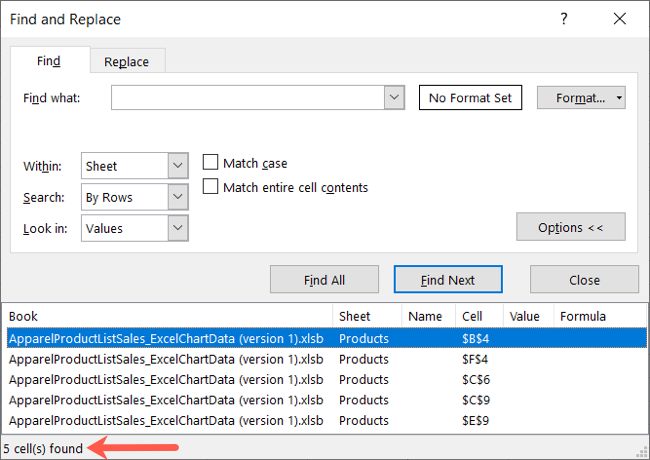Viewport: 650px width, 460px height.
Task: Enable the Match case checkbox
Action: (x=211, y=163)
